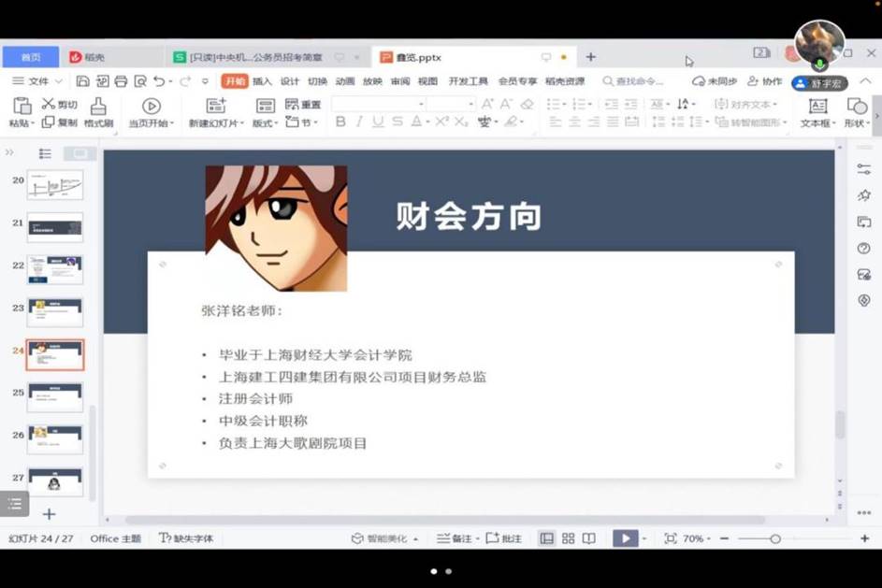Click the Smart Beautify (智能美化) icon
The height and width of the screenshot is (588, 882).
pos(357,538)
